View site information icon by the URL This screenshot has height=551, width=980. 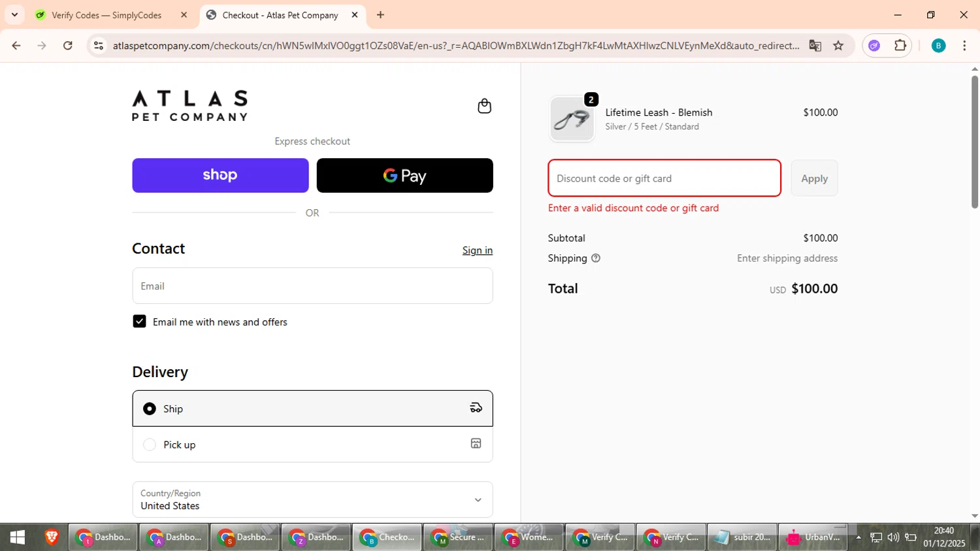click(x=99, y=45)
